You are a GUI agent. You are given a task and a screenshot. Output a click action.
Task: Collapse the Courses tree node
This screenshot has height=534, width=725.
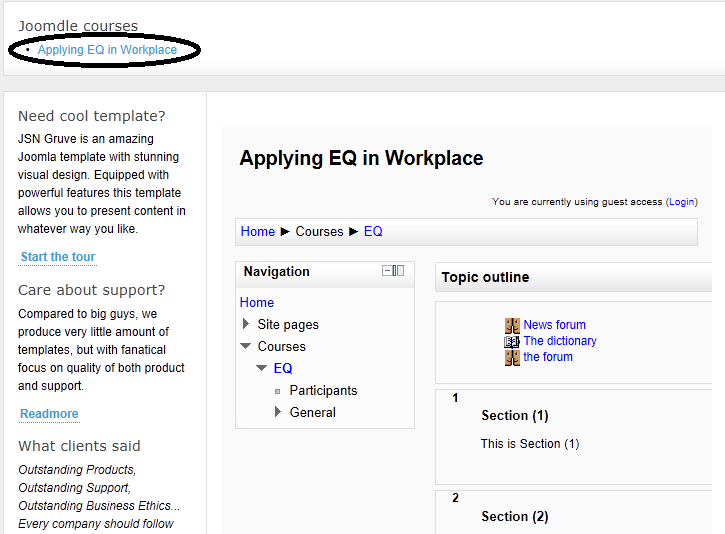(x=246, y=346)
